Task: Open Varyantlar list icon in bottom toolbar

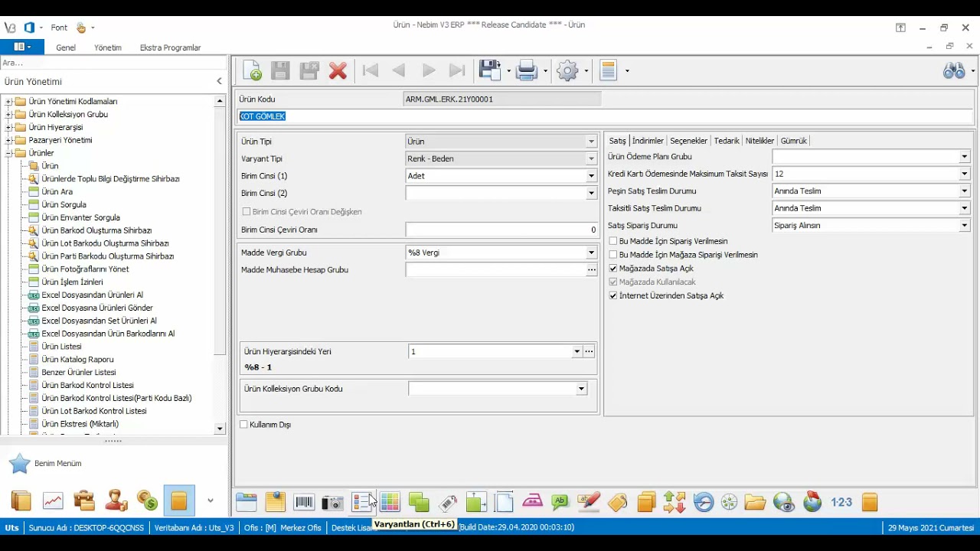Action: click(x=361, y=502)
